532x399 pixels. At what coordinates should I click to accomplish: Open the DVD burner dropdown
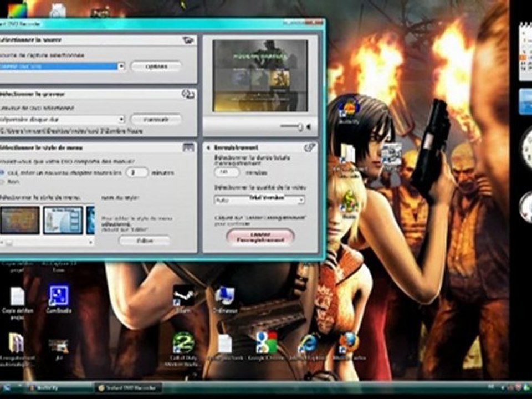click(x=121, y=120)
